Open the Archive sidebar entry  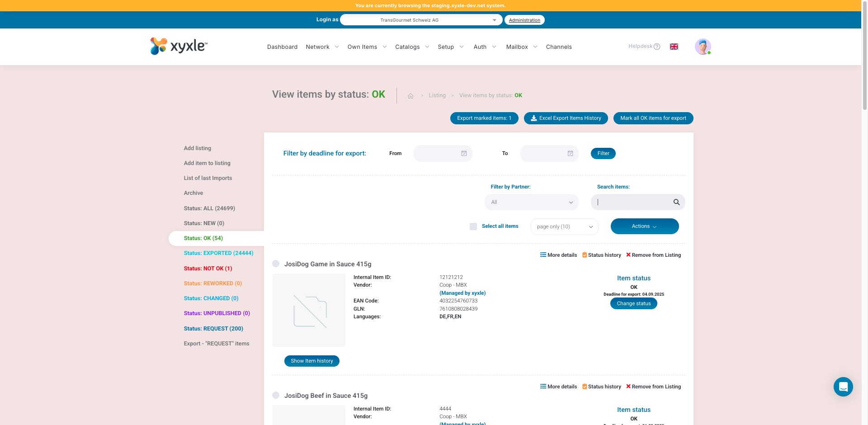[x=193, y=193]
